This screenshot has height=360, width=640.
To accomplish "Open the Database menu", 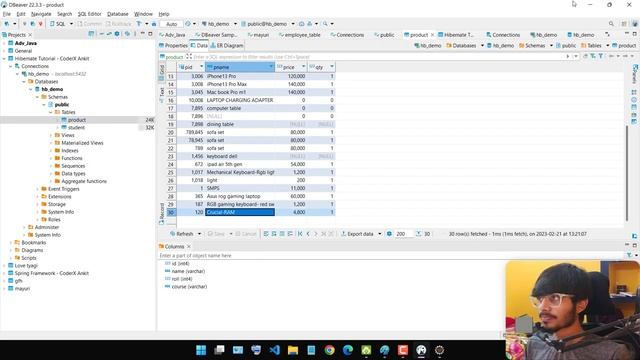I will pos(118,14).
